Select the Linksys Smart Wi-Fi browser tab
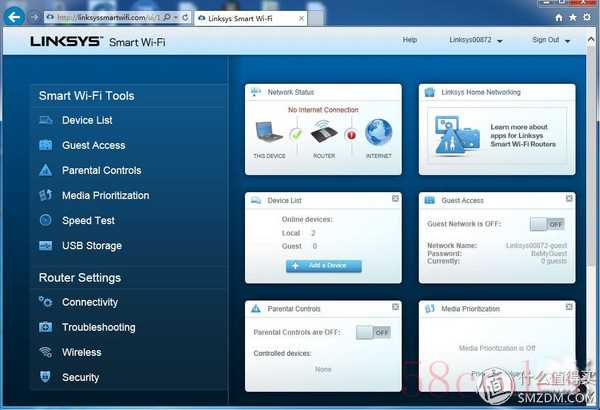The image size is (600, 410). 239,18
